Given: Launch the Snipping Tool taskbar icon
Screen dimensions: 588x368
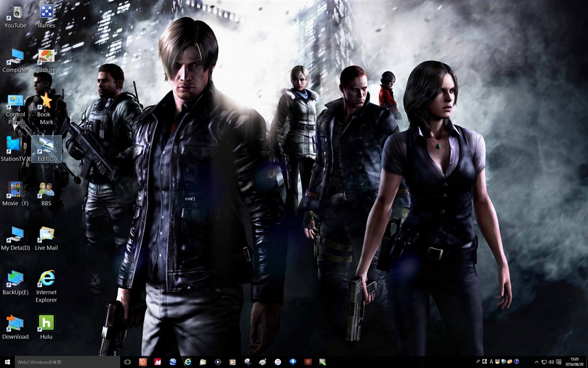Looking at the screenshot, I should (247, 362).
